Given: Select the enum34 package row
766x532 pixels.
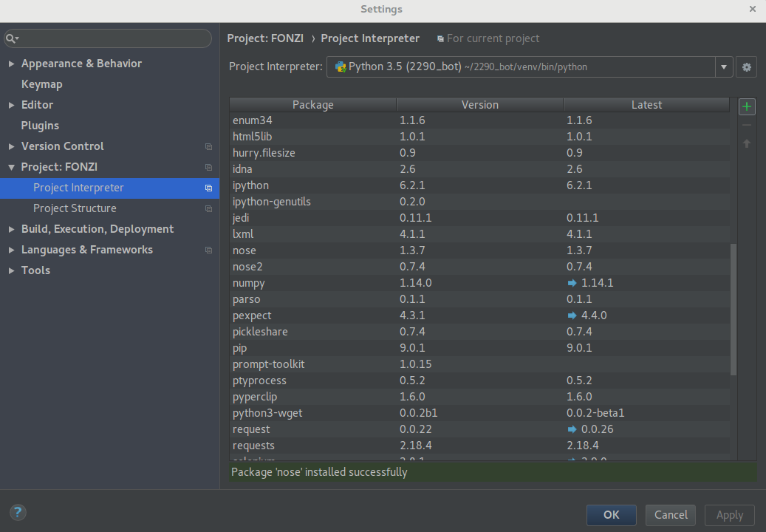Looking at the screenshot, I should (479, 120).
